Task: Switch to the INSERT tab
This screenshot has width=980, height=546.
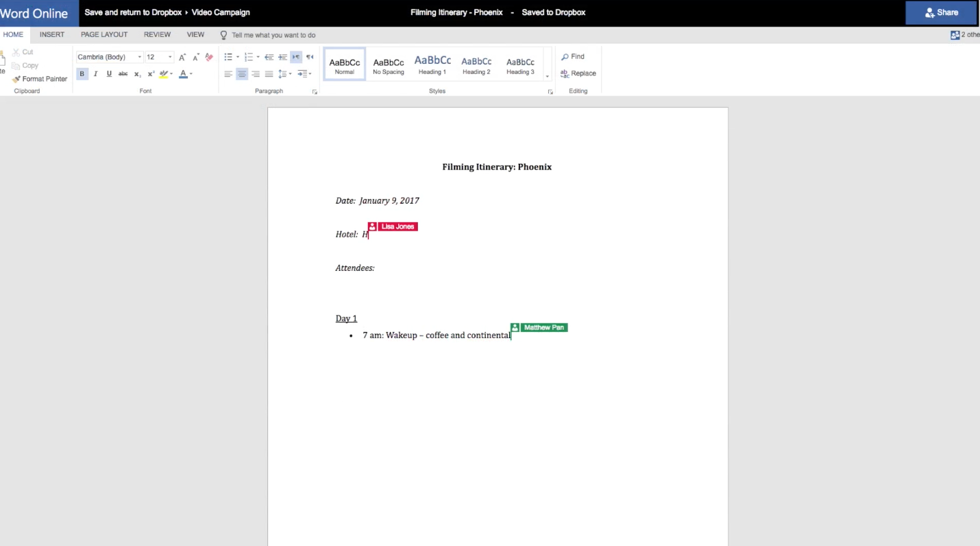Action: coord(52,34)
